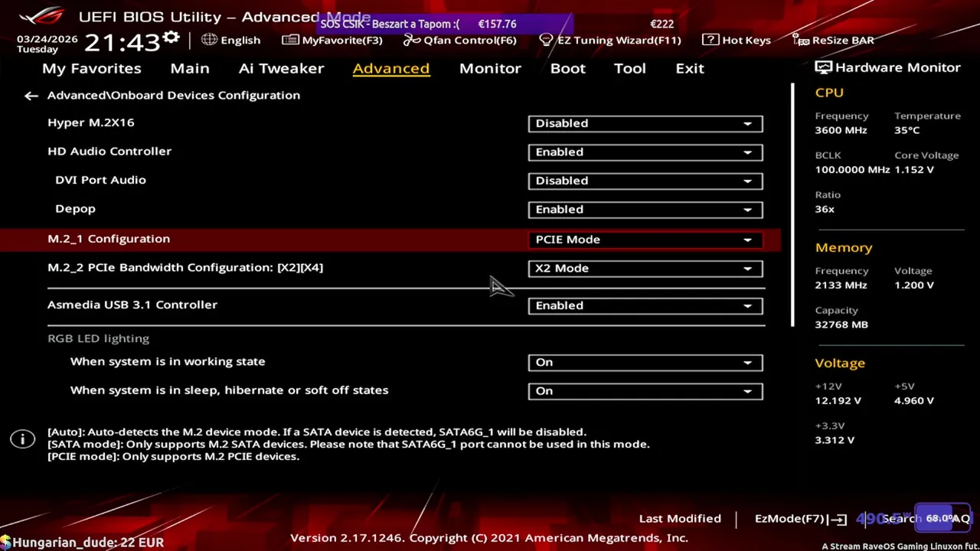Select the Hyper M.2X16 label
Screen dimensions: 980x551
(90, 122)
